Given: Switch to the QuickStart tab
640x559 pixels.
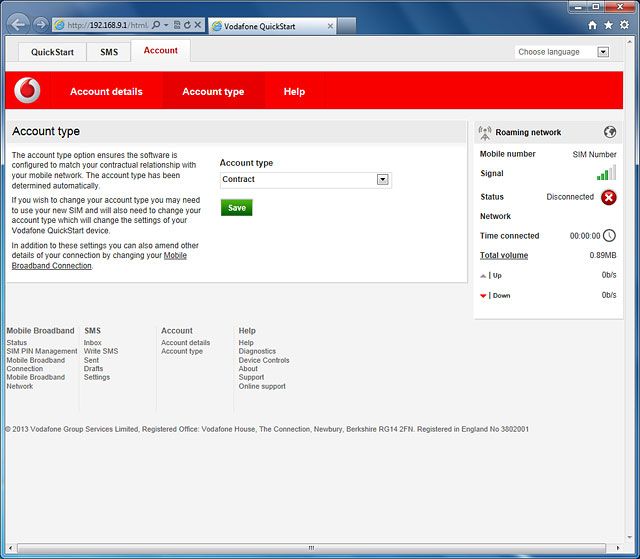Looking at the screenshot, I should 51,52.
